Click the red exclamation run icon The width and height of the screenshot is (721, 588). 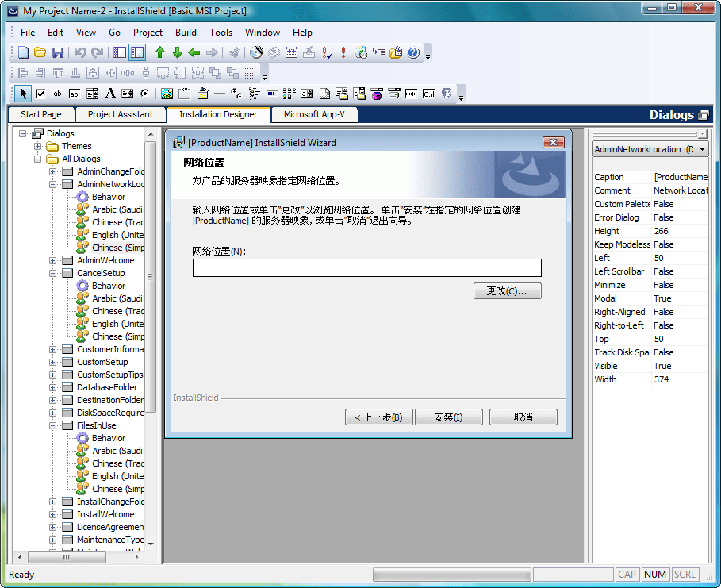[x=343, y=52]
